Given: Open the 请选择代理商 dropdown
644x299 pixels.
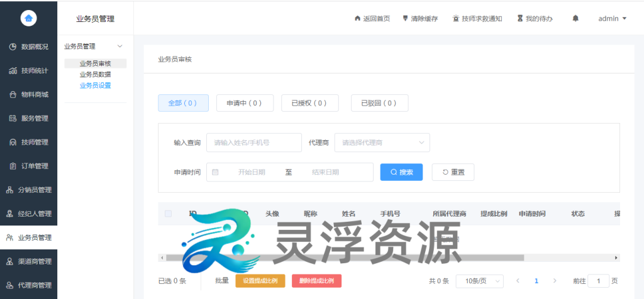Looking at the screenshot, I should [x=382, y=143].
